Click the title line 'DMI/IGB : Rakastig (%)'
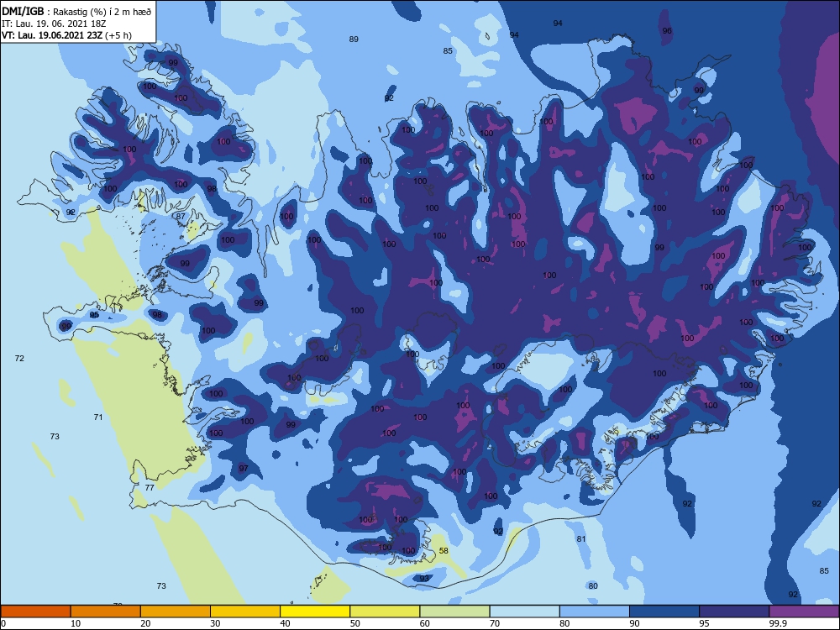Viewport: 840px width, 630px height. pos(76,12)
